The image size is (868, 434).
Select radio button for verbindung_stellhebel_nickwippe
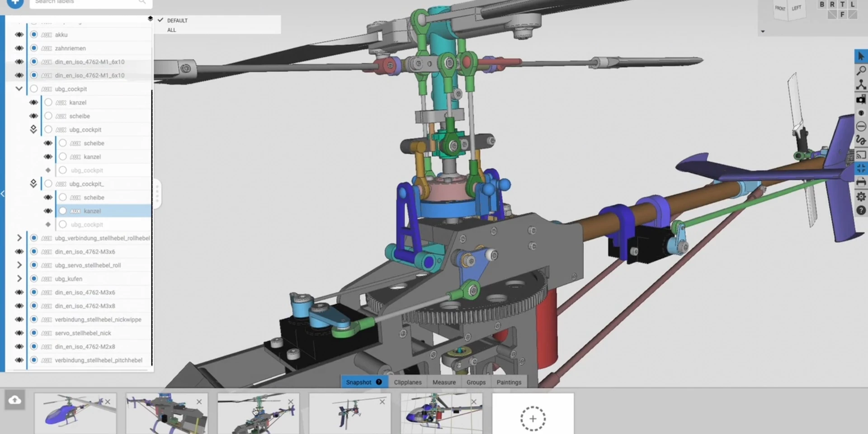click(x=34, y=320)
